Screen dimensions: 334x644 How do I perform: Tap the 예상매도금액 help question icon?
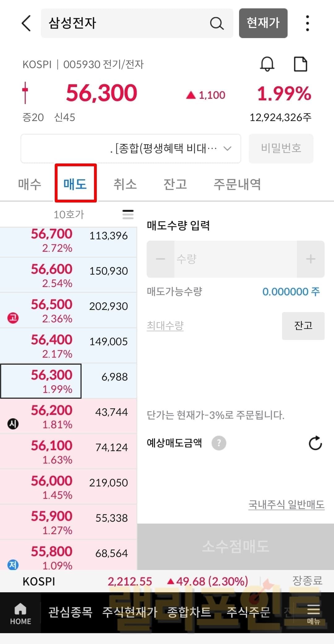click(219, 443)
